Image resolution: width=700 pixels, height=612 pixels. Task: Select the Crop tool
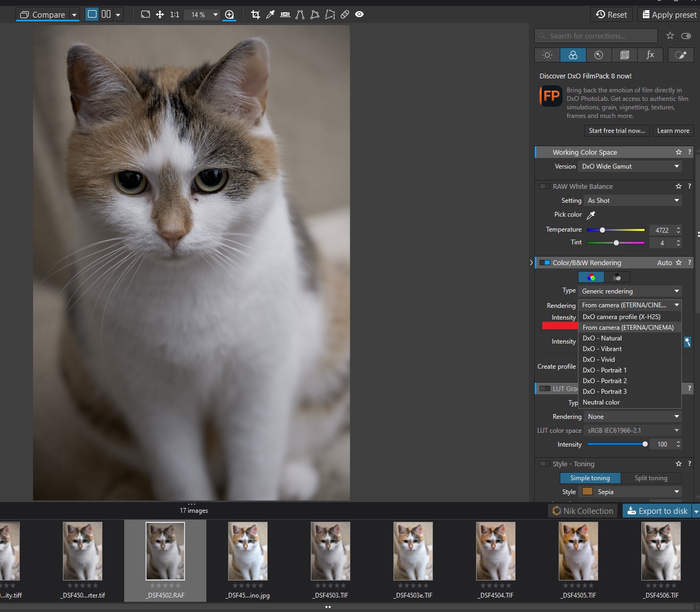click(x=255, y=14)
